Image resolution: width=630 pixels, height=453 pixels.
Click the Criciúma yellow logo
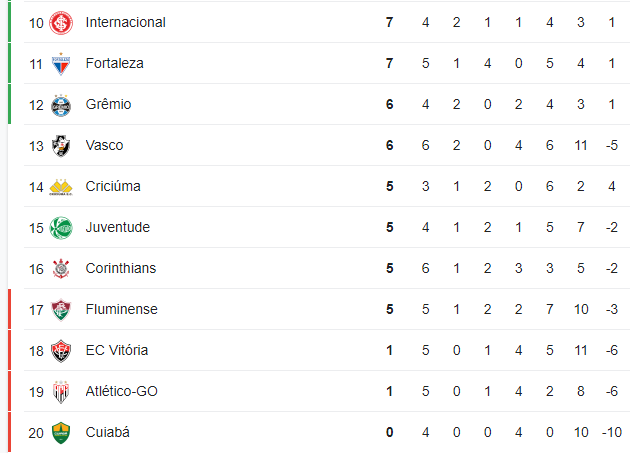point(61,187)
